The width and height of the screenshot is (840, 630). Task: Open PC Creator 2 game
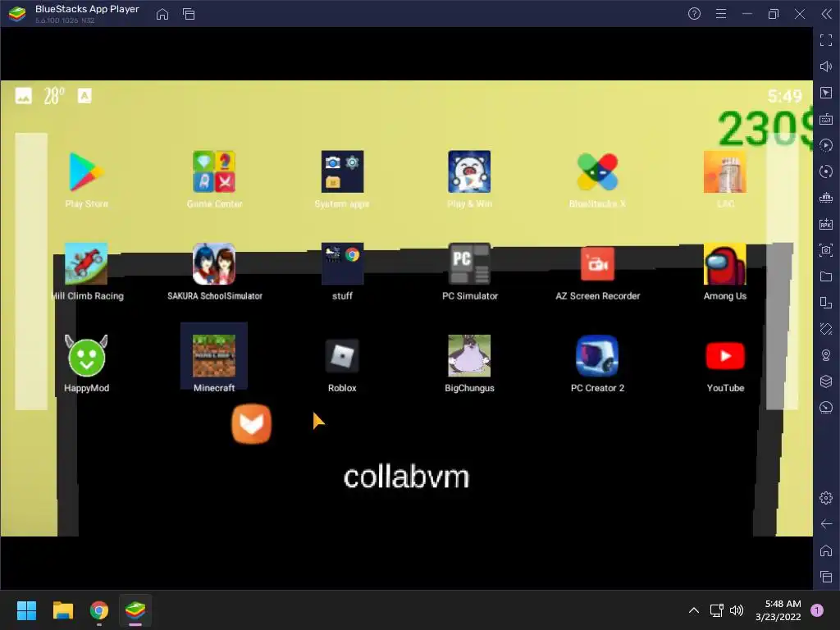597,356
